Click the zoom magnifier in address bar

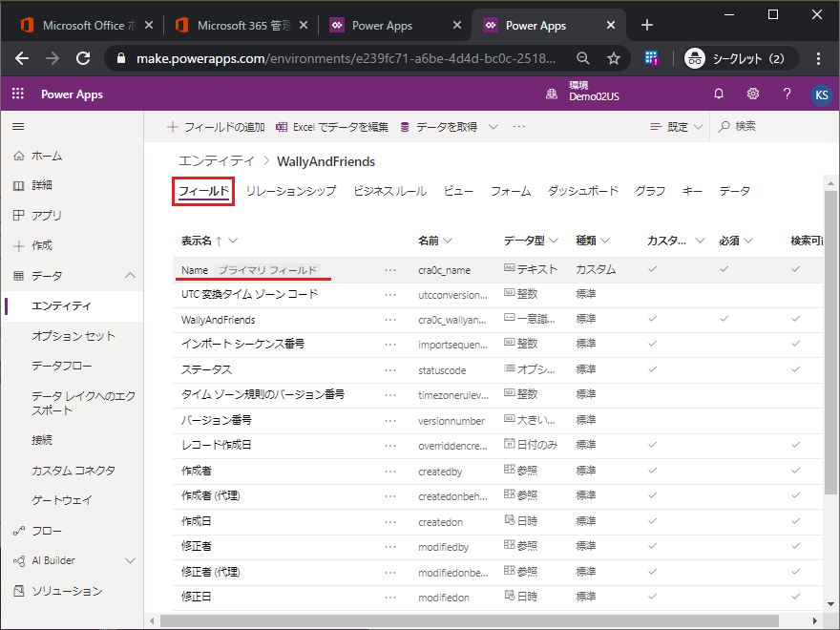coord(583,58)
